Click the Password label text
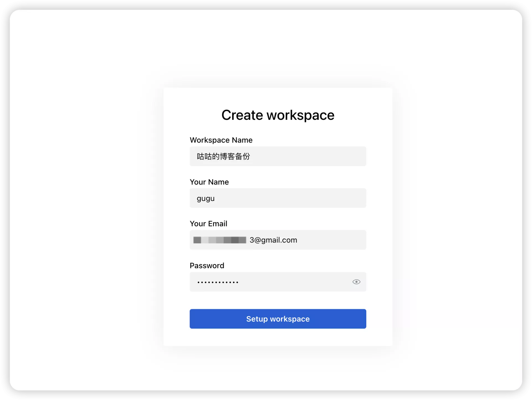 click(x=207, y=265)
